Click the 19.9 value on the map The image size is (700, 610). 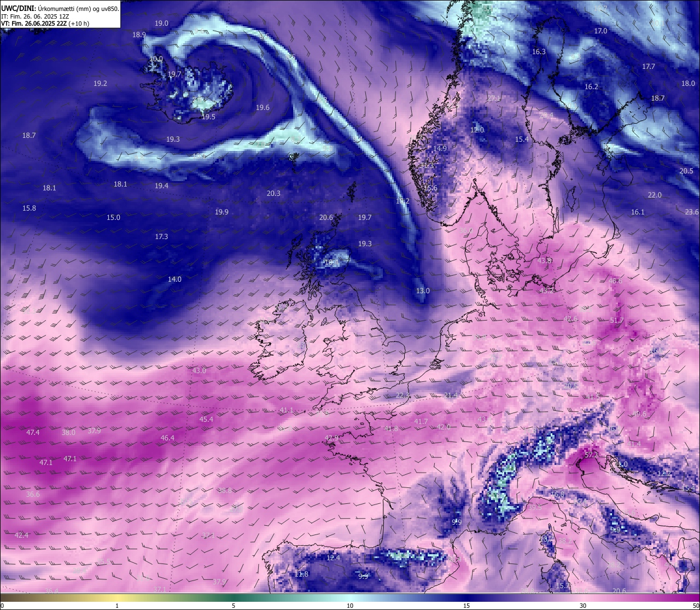tap(221, 212)
